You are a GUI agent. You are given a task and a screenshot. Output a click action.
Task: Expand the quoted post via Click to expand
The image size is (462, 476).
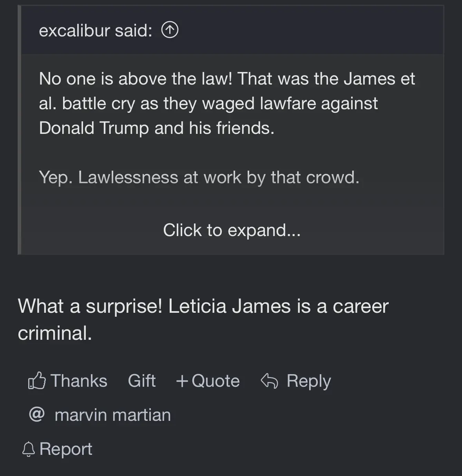point(232,230)
